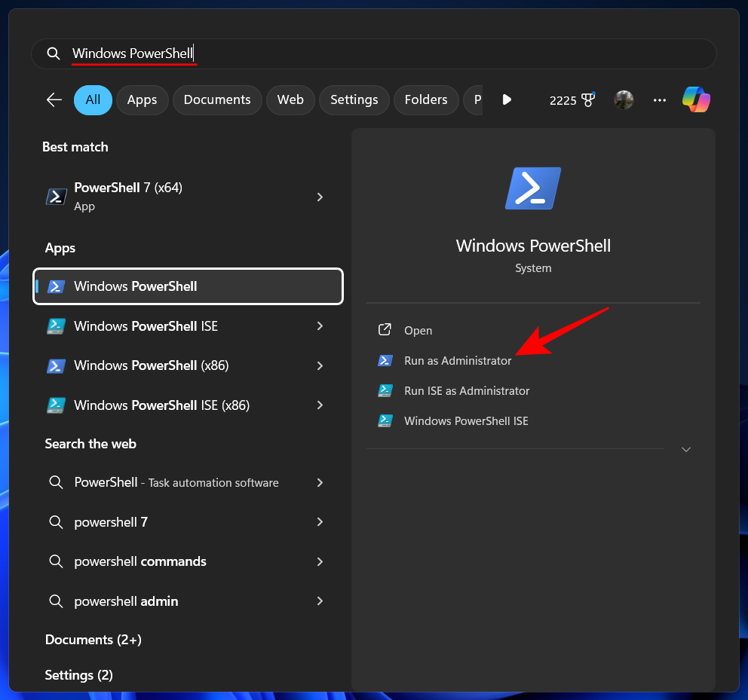Click the search magnifier icon

(53, 53)
